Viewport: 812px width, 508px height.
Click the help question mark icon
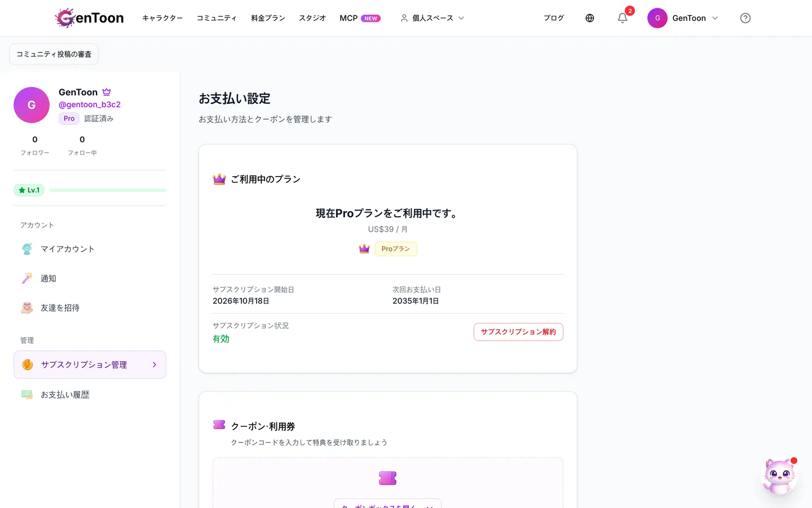745,18
